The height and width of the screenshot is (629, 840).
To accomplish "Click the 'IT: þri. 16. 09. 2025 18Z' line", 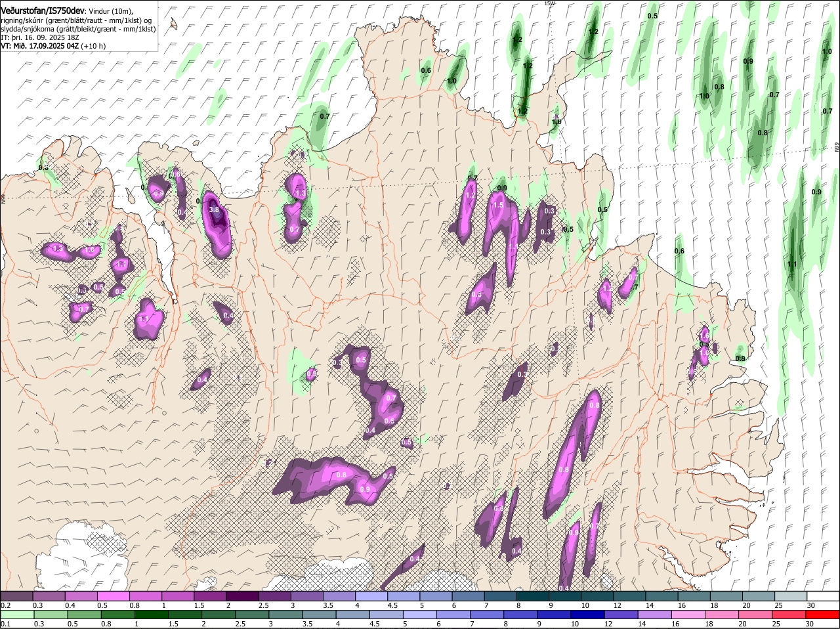I will (39, 38).
